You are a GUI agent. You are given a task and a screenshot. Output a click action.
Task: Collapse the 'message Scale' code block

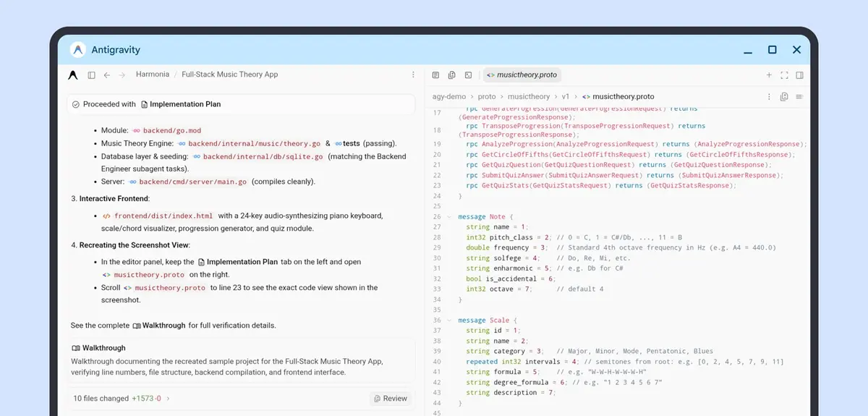click(450, 320)
